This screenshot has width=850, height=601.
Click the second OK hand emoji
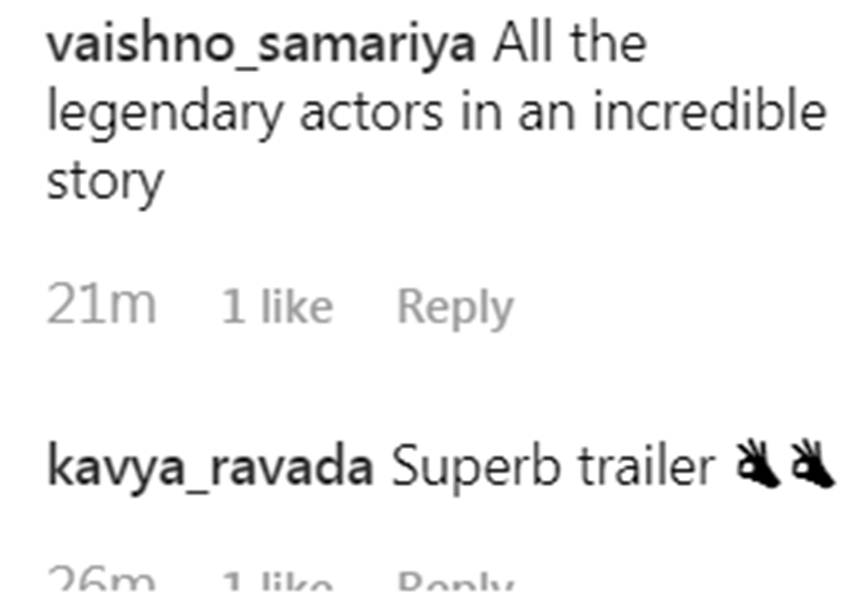(x=811, y=467)
